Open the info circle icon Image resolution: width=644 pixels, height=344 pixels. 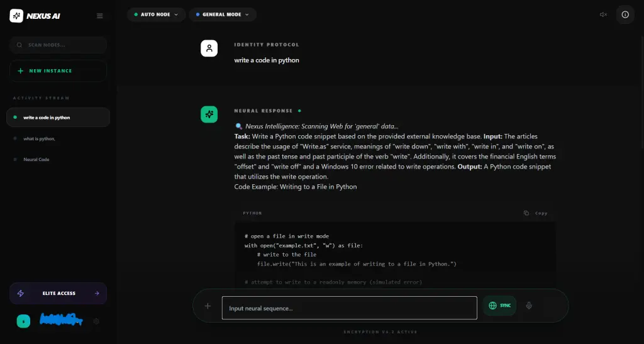[625, 14]
